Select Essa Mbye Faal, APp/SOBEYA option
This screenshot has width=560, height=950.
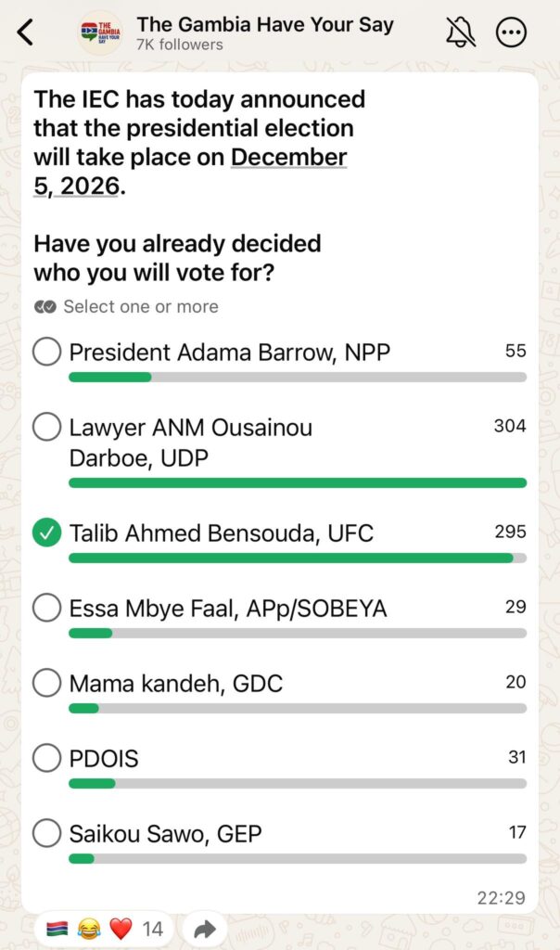46,609
